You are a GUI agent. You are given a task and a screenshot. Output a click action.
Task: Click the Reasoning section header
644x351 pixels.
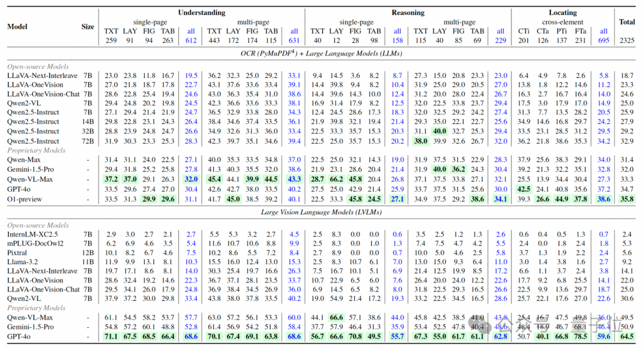click(408, 13)
